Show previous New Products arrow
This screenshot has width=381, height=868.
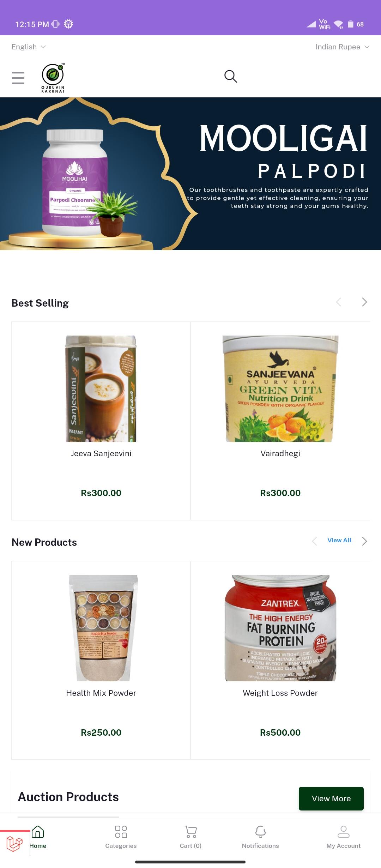click(x=315, y=541)
